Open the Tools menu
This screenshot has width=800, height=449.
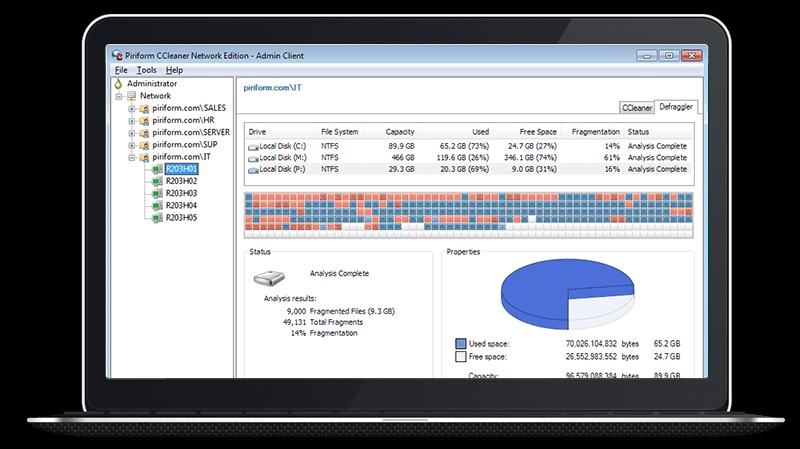(146, 70)
